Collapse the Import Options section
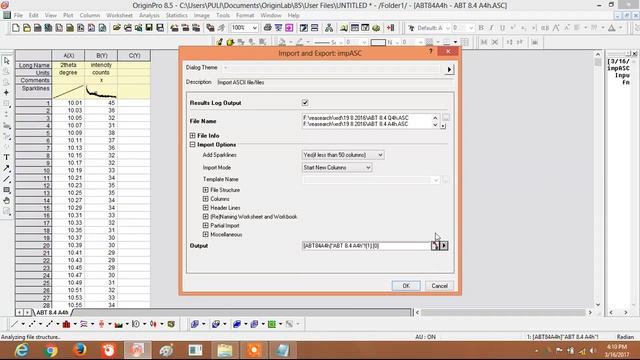The image size is (640, 360). point(192,144)
